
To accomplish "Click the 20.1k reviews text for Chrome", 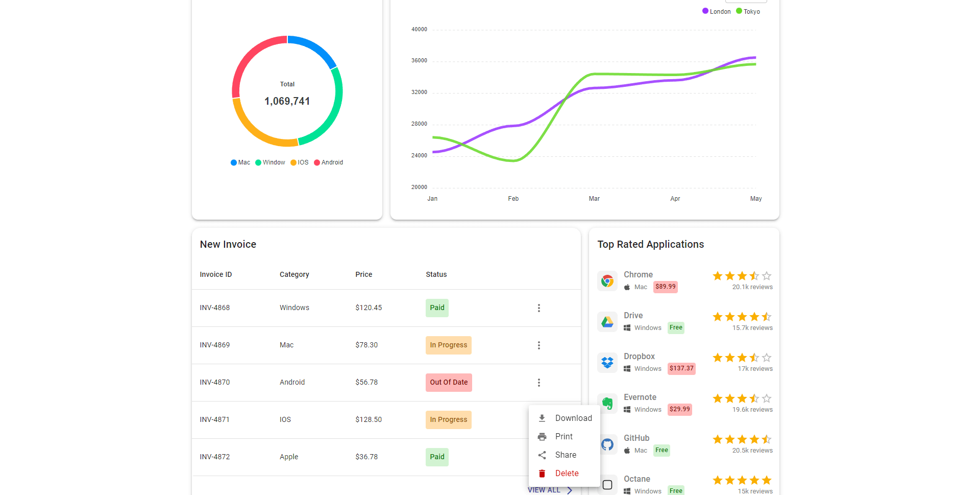I will [x=752, y=287].
